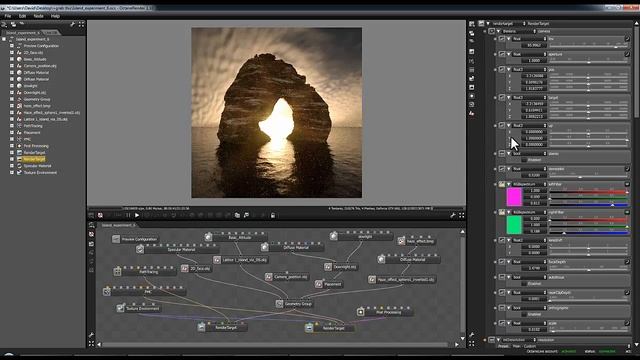Open render viewport wrench settings
Image resolution: width=640 pixels, height=360 pixels.
tap(453, 216)
